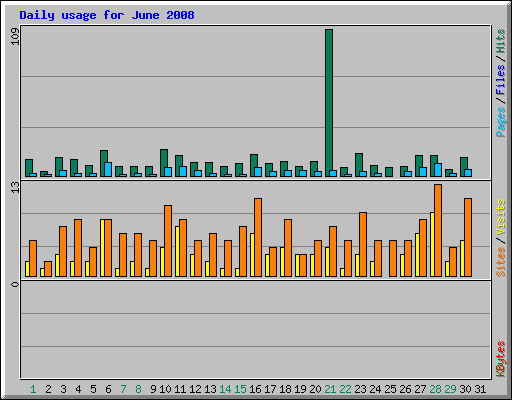512x400 pixels.
Task: Select the green Hits bar above day 25
Action: (x=389, y=172)
